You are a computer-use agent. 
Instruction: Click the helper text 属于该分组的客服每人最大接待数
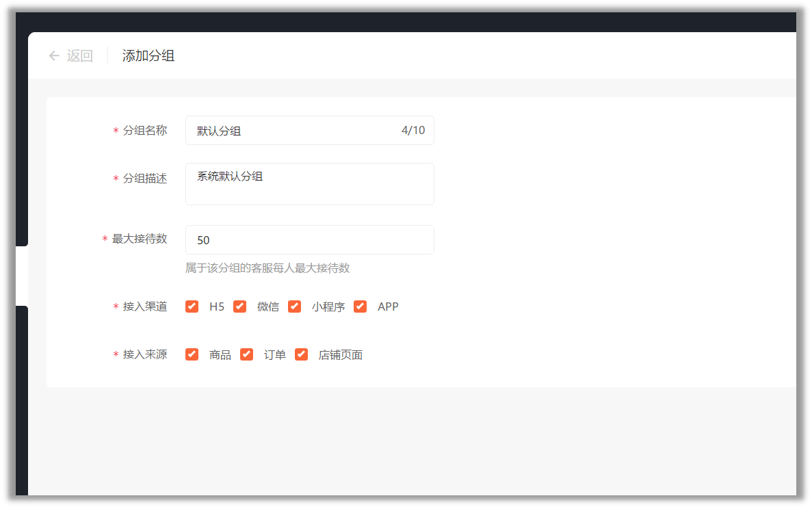[267, 268]
